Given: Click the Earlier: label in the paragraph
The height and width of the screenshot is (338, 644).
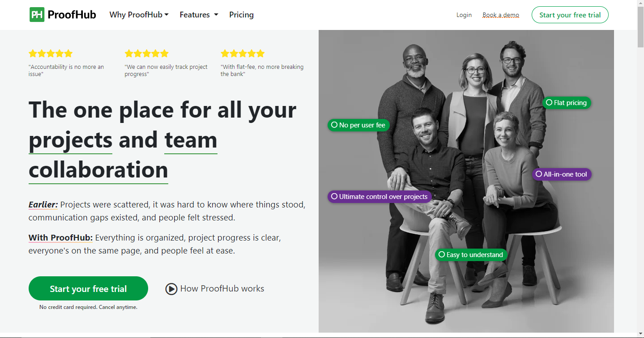Looking at the screenshot, I should tap(43, 205).
